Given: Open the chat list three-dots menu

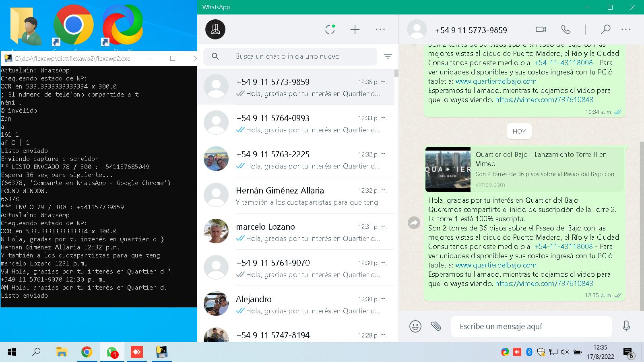Looking at the screenshot, I should point(380,29).
